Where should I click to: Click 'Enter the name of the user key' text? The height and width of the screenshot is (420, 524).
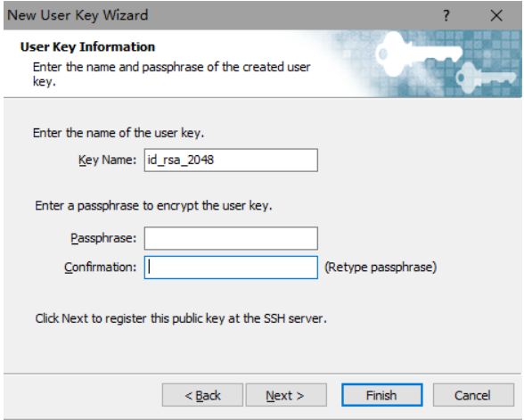(119, 133)
